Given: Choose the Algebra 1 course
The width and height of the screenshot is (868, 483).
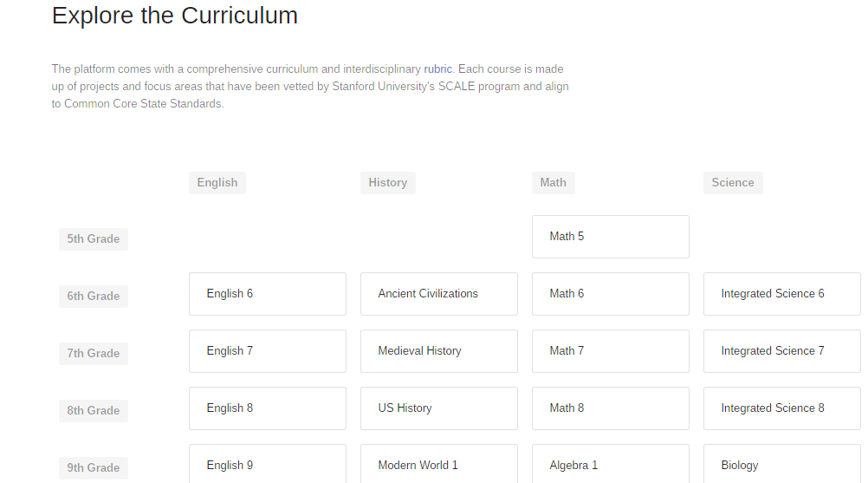Looking at the screenshot, I should pyautogui.click(x=610, y=464).
